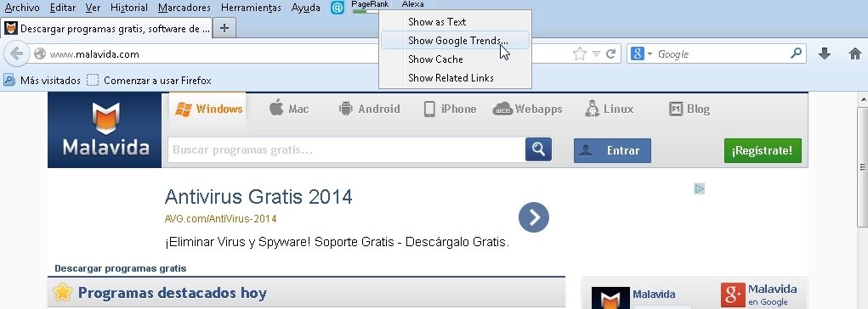This screenshot has width=868, height=309.
Task: Click the red Google+ icon
Action: (x=733, y=295)
